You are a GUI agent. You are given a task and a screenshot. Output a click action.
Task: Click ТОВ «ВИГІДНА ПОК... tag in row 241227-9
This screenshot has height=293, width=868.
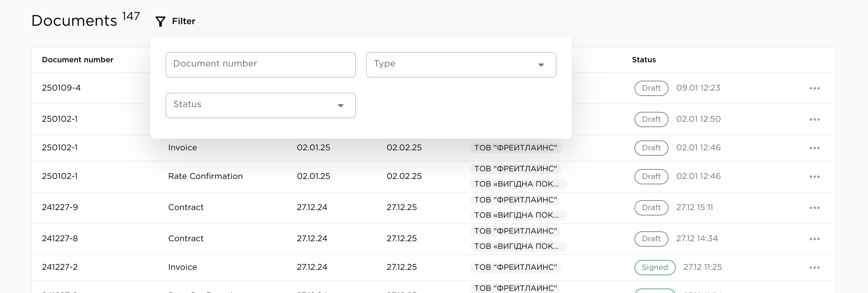pos(518,215)
